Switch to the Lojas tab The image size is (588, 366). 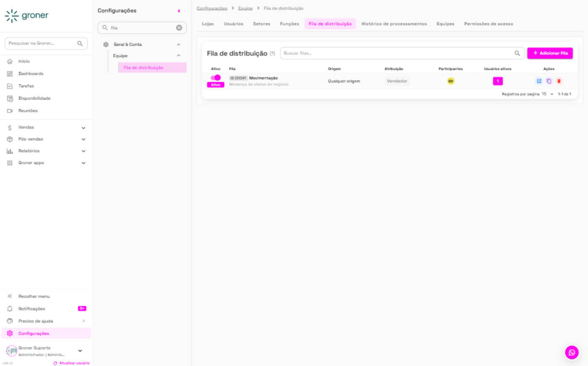208,24
